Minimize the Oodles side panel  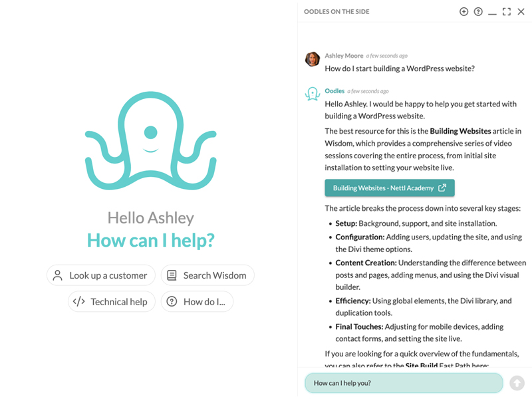[x=492, y=12]
